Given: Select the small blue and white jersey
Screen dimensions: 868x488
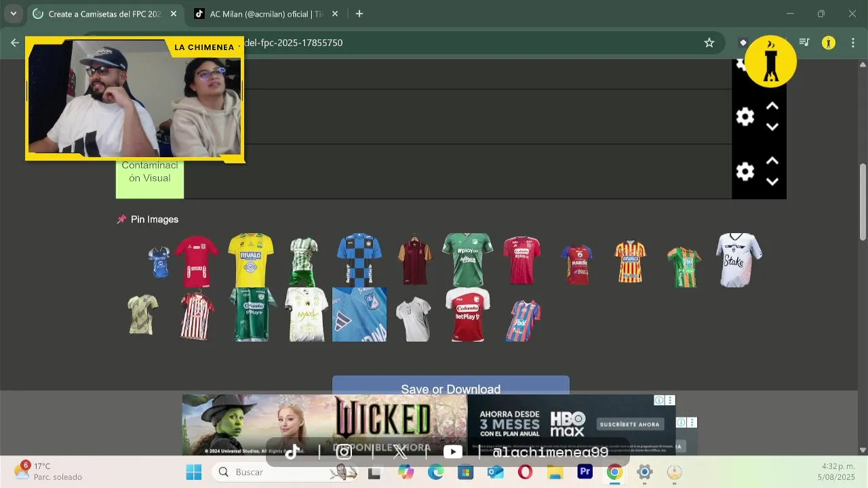Looking at the screenshot, I should point(159,262).
